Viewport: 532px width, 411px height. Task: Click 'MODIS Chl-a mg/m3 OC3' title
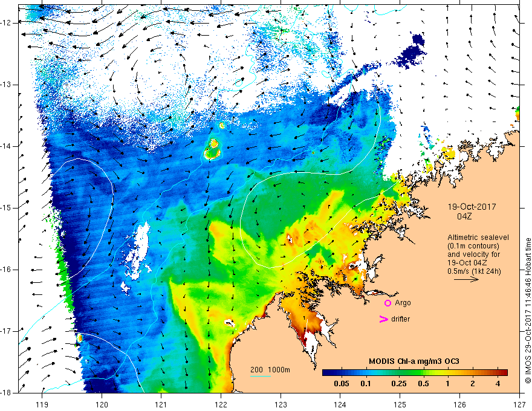click(x=414, y=361)
